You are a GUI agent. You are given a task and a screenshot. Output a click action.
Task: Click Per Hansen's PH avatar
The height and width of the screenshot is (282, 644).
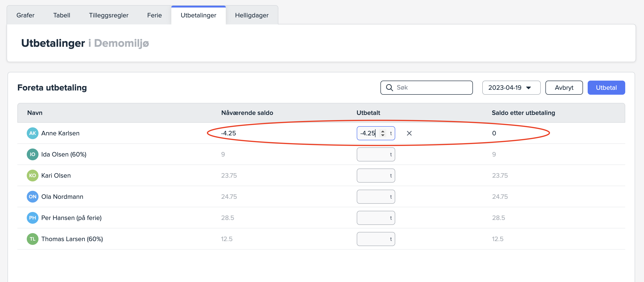coord(32,218)
